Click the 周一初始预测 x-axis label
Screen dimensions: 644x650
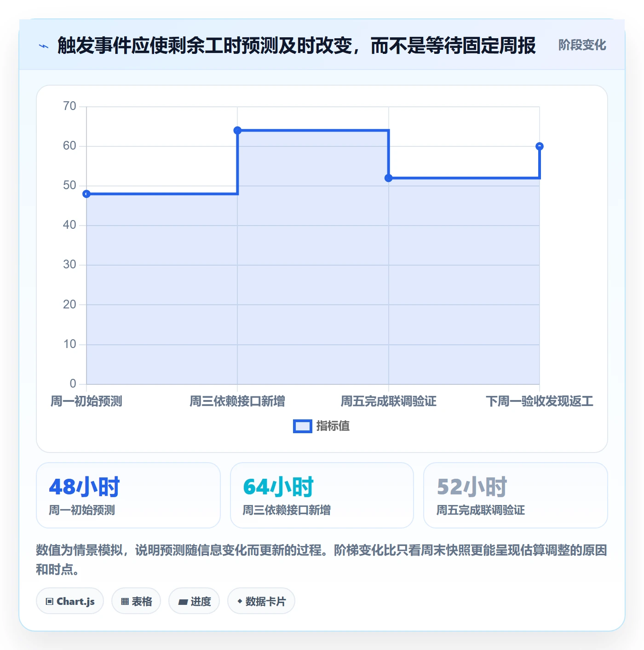tap(86, 401)
